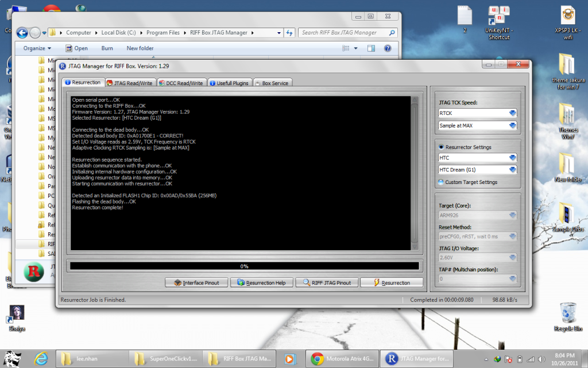Refresh the Explorer address bar
Screen dimensions: 588x368
(289, 33)
